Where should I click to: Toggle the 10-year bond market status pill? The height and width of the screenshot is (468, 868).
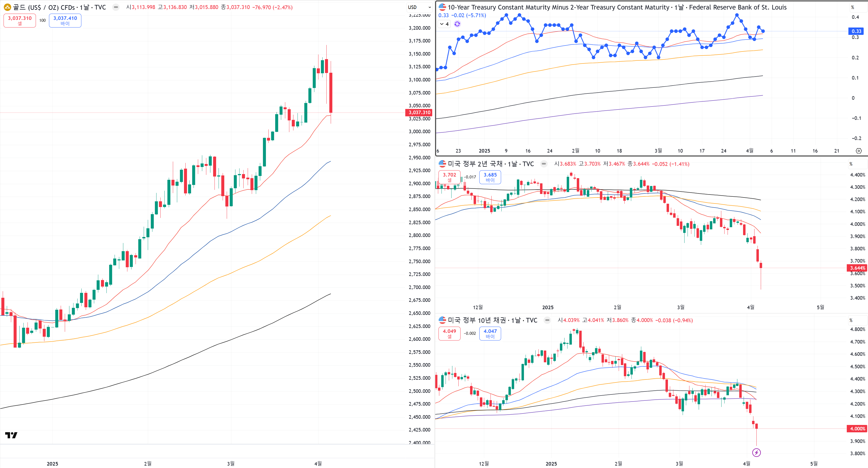point(547,320)
